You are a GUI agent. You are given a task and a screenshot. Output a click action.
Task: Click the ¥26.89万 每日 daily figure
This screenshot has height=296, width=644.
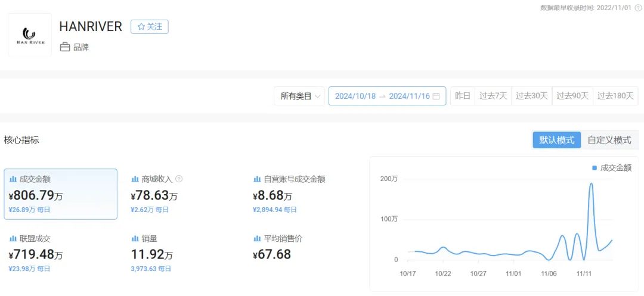(30, 210)
